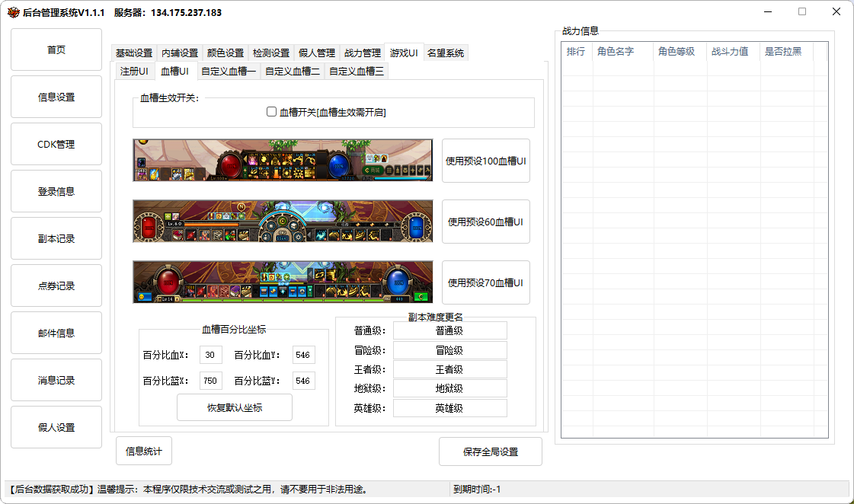Click the preset 70 health bar preview image
The height and width of the screenshot is (504, 854).
283,282
